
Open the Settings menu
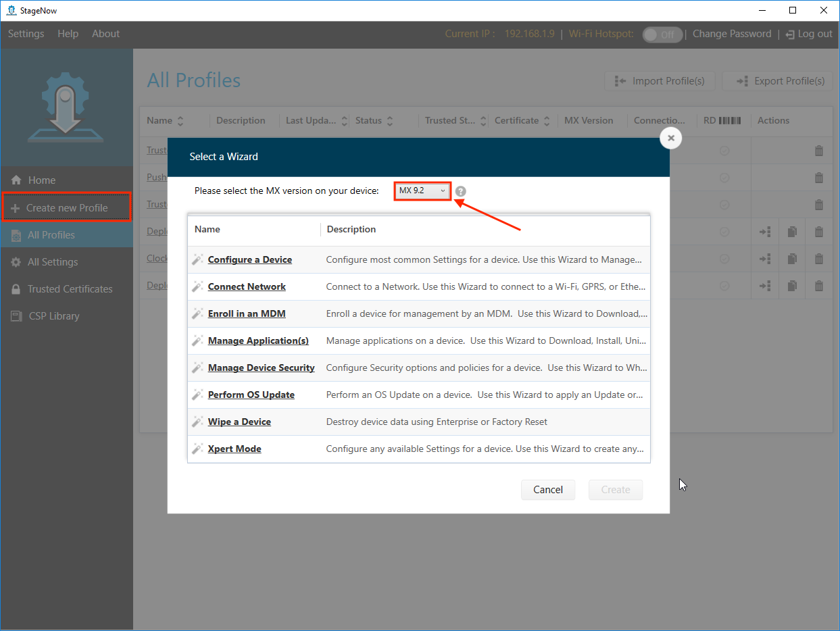[x=26, y=34]
